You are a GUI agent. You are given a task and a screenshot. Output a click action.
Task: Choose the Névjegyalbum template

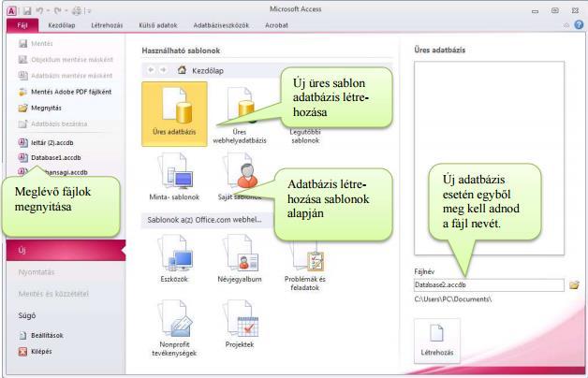click(x=240, y=258)
